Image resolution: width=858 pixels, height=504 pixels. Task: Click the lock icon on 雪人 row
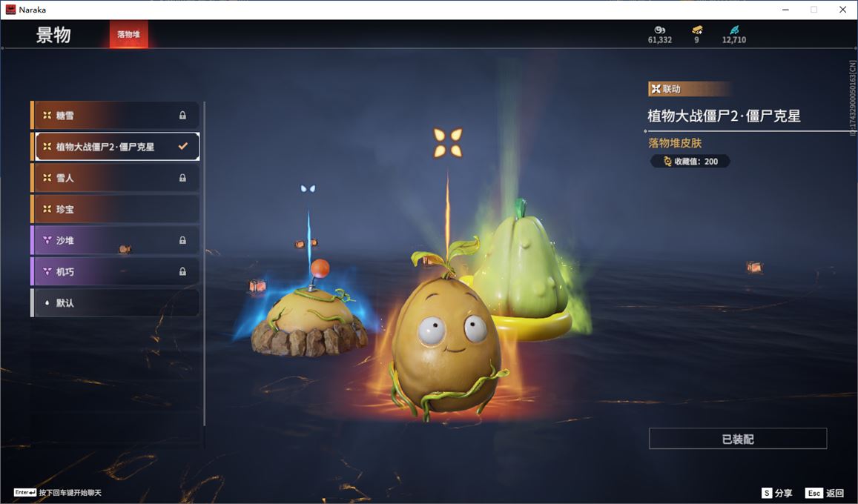click(x=182, y=178)
